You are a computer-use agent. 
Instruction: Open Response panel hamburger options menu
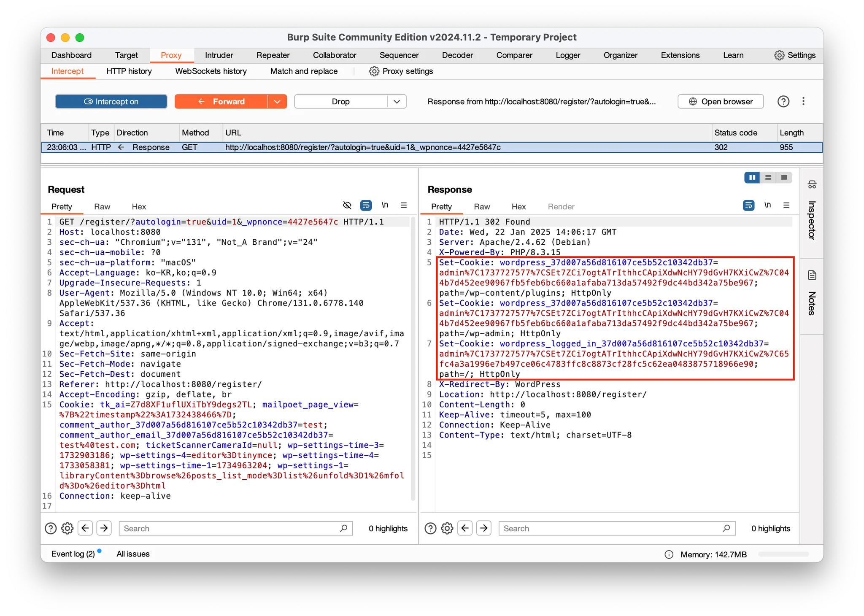coord(786,205)
